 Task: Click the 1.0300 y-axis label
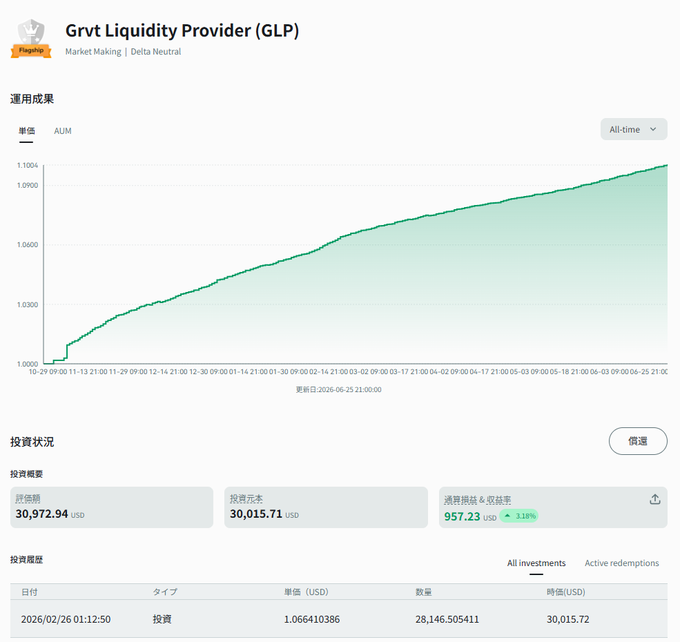(27, 305)
